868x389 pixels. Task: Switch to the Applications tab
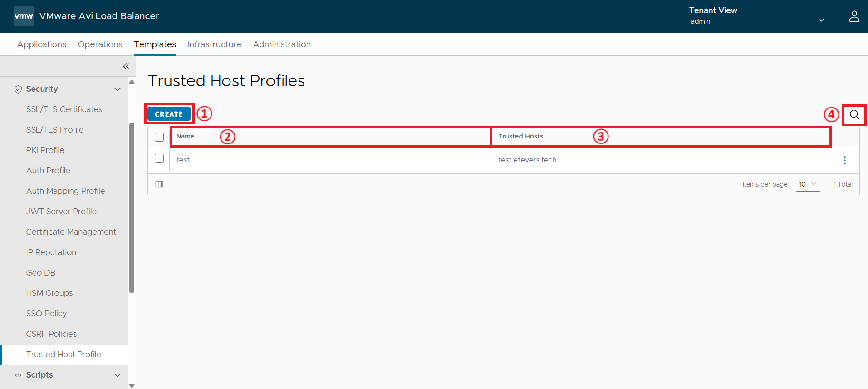click(42, 44)
